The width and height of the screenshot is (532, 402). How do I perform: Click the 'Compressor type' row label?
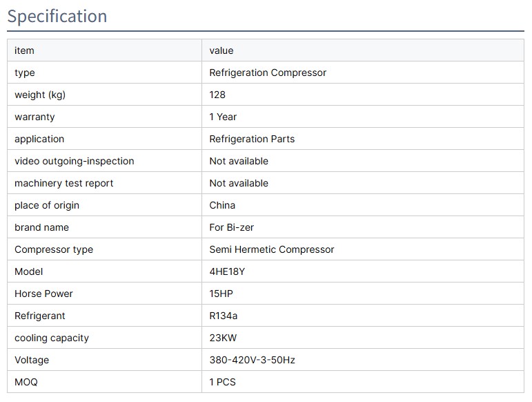click(54, 249)
